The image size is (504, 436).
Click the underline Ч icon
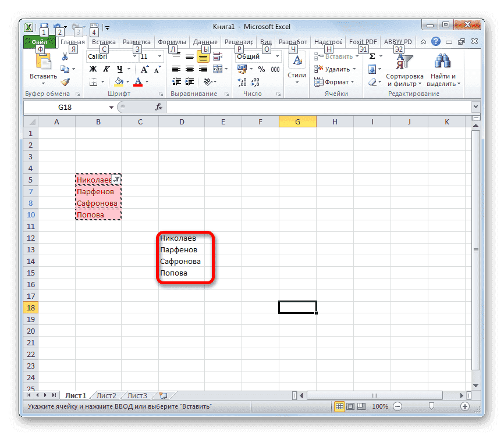point(120,69)
